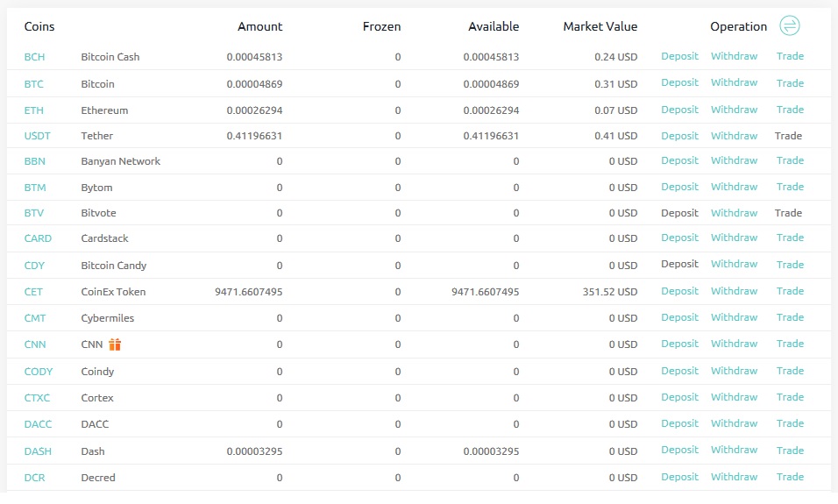Open the DACC symbol link
The width and height of the screenshot is (838, 504).
38,424
